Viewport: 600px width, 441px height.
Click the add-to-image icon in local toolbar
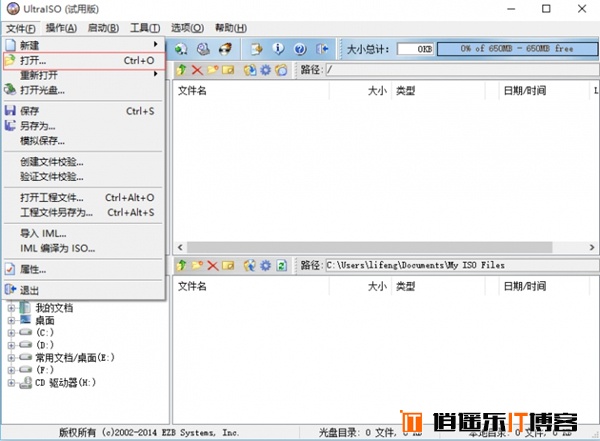tap(250, 265)
